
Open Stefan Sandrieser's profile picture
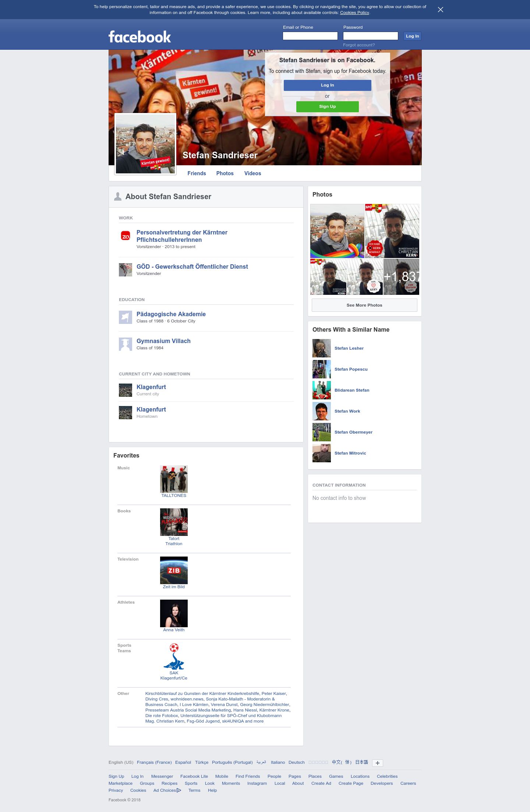[x=145, y=144]
